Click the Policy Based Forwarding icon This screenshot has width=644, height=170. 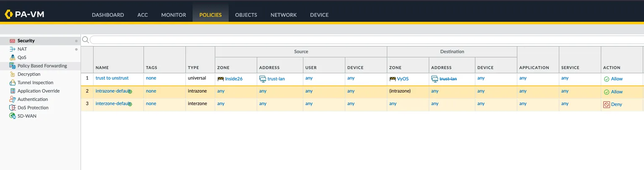12,66
